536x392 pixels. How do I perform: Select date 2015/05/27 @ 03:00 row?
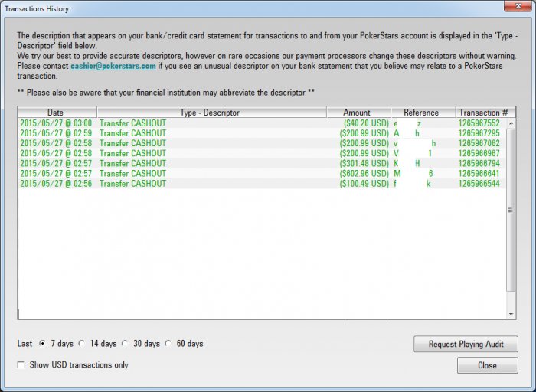262,123
